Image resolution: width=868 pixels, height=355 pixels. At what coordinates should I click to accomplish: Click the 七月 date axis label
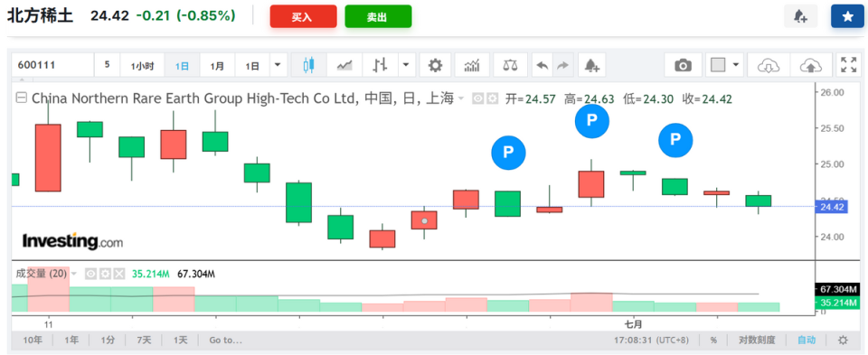pyautogui.click(x=633, y=323)
